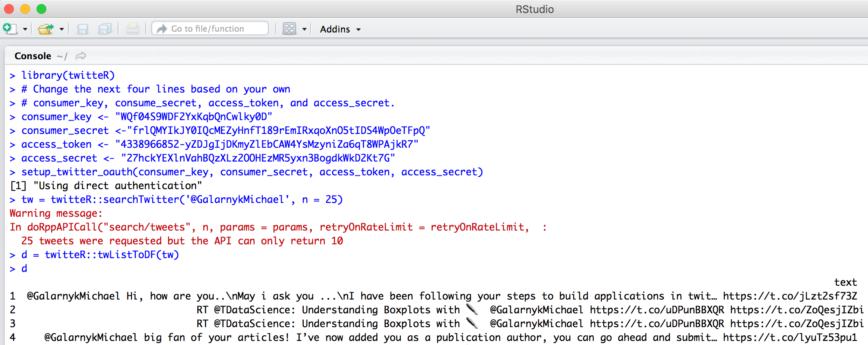Click the workspace panes grid icon

[x=289, y=29]
